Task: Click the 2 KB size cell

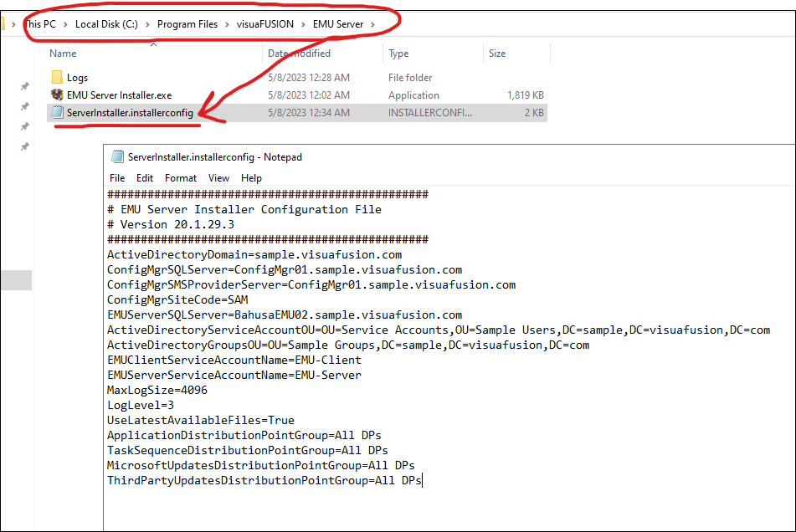Action: [x=534, y=113]
